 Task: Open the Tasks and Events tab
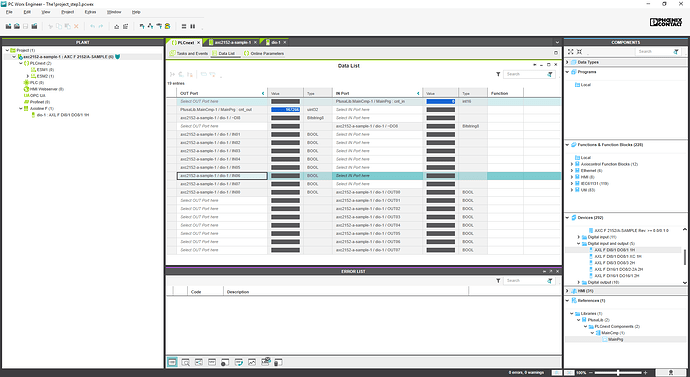[189, 54]
